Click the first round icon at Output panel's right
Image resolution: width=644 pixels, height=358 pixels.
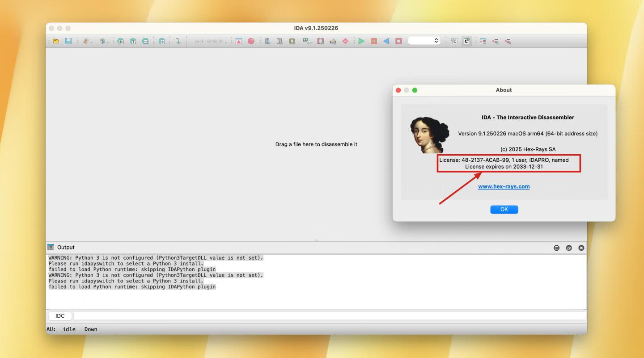tap(556, 248)
